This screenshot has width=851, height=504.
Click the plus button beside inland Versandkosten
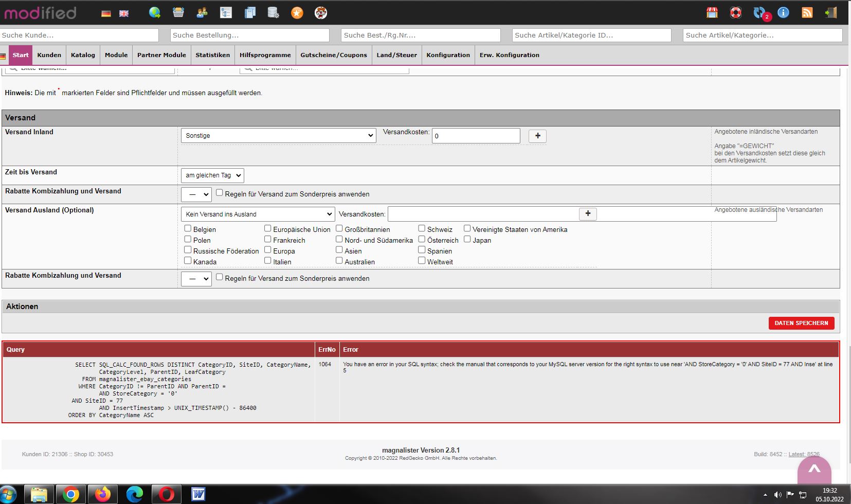[x=537, y=136]
